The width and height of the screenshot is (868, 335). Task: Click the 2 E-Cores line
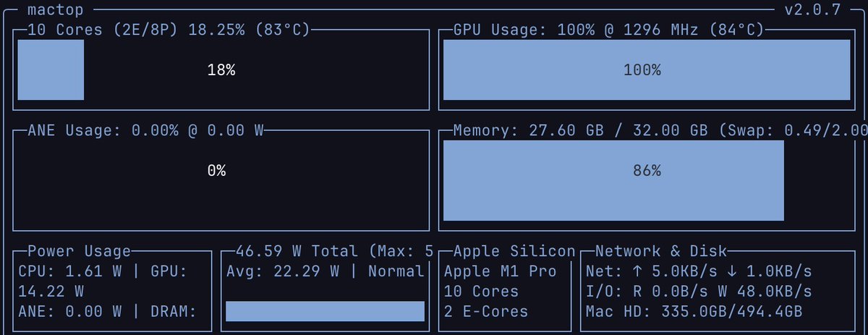[x=486, y=312]
